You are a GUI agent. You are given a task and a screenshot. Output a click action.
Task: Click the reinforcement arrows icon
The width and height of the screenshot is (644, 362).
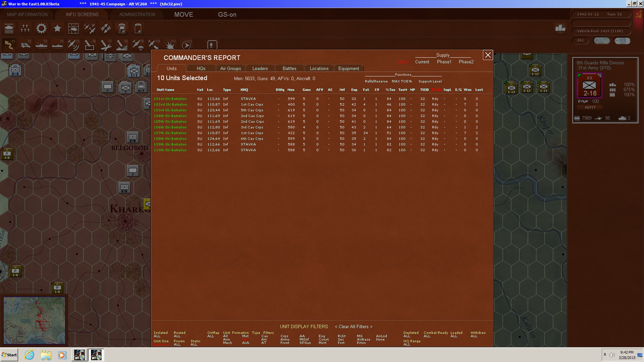(106, 28)
